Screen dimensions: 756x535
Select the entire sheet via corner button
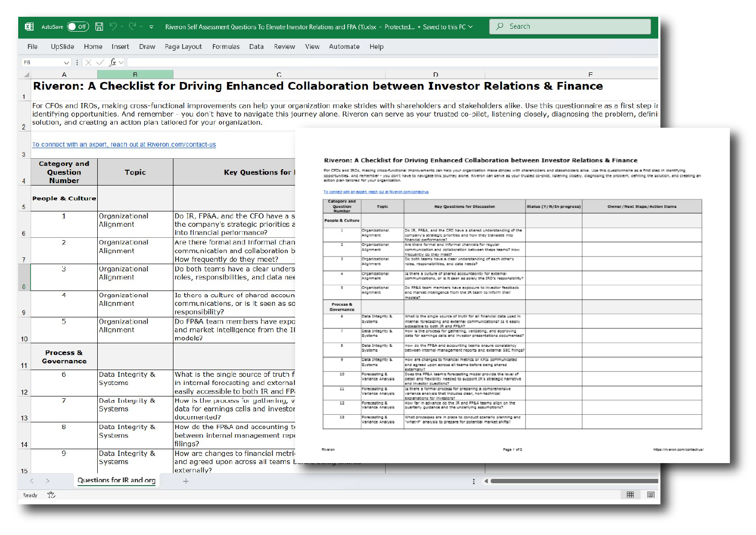[26, 75]
